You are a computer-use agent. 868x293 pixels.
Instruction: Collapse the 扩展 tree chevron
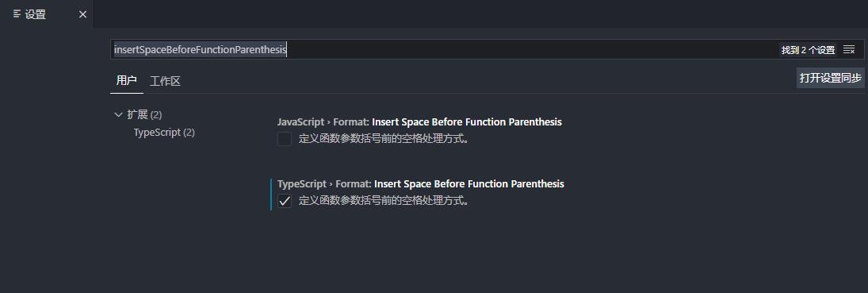click(x=118, y=115)
